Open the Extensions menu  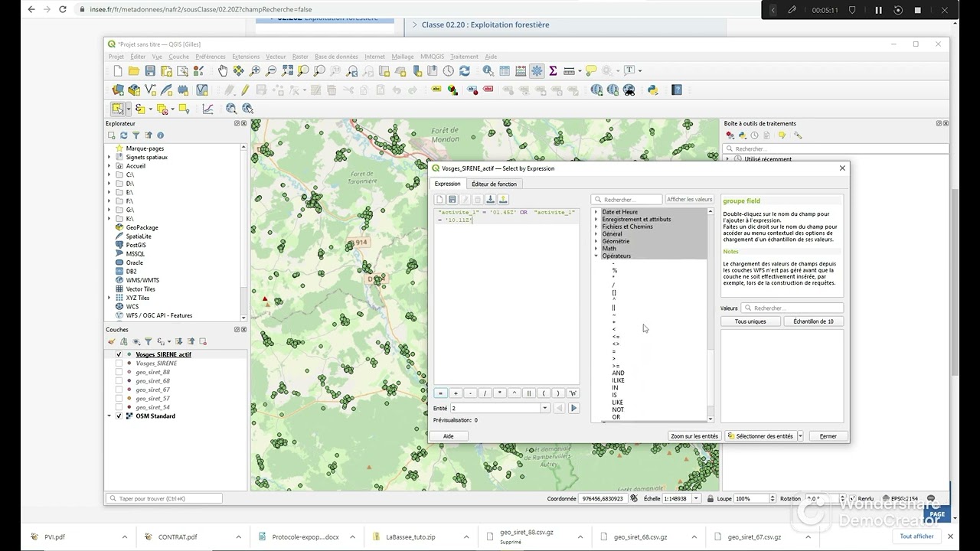point(246,57)
